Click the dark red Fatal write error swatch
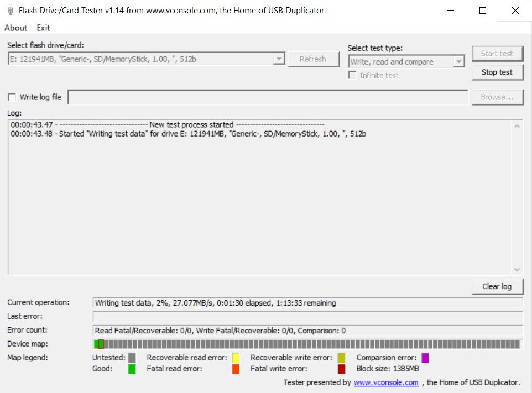532x393 pixels. (341, 369)
